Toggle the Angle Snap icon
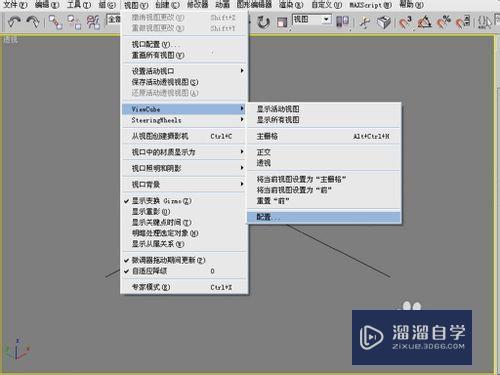 [x=424, y=22]
